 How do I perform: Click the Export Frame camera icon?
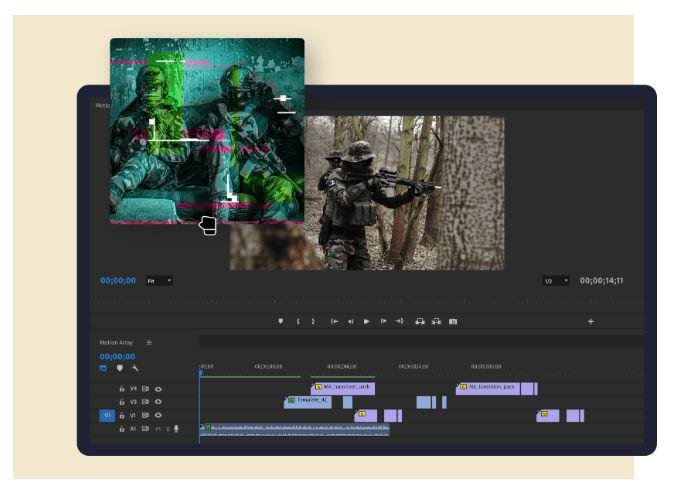(453, 321)
